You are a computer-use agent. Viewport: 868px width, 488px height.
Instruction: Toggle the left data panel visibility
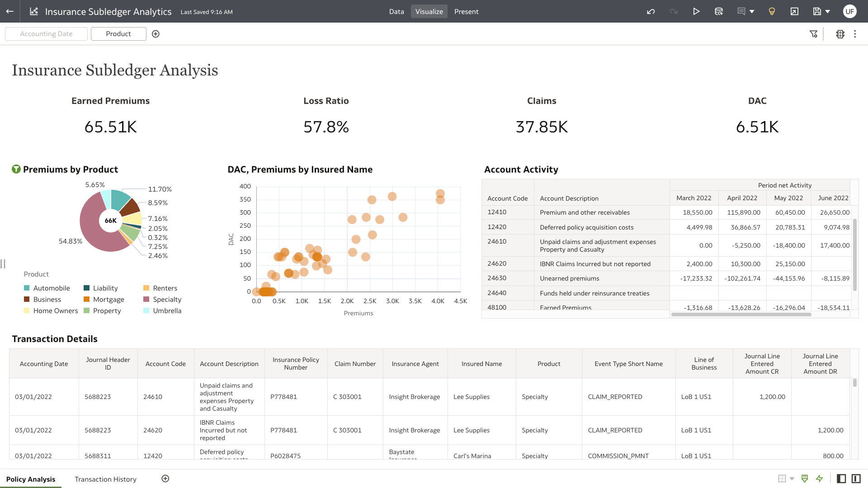pyautogui.click(x=841, y=479)
